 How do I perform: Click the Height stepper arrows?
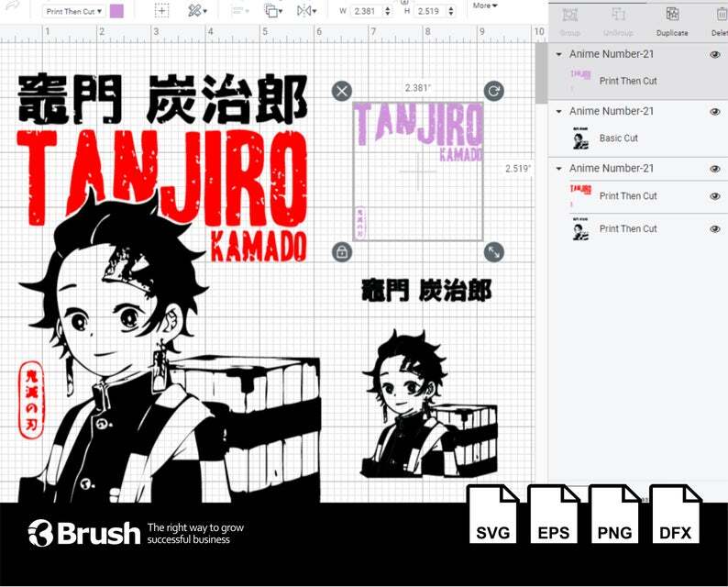pos(451,11)
